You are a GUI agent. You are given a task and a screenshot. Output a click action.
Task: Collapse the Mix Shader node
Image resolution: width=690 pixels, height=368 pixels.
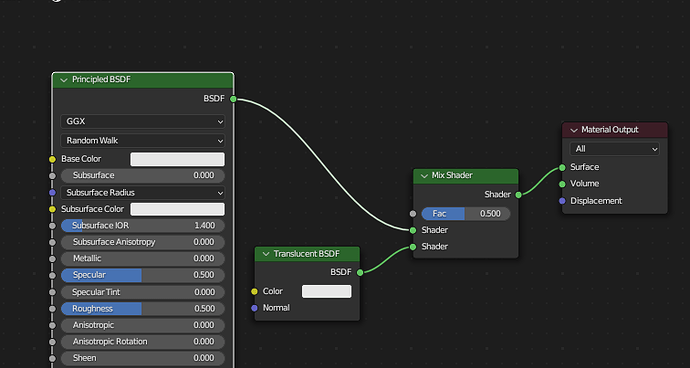click(x=424, y=176)
